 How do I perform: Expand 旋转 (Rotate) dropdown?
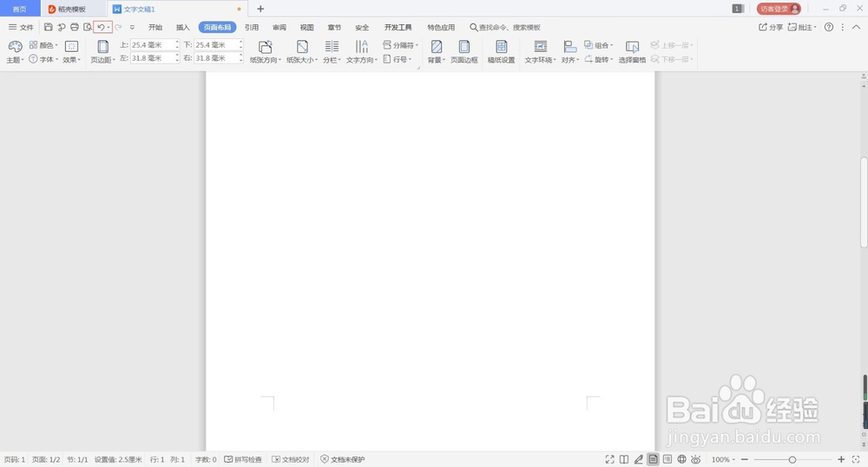598,59
